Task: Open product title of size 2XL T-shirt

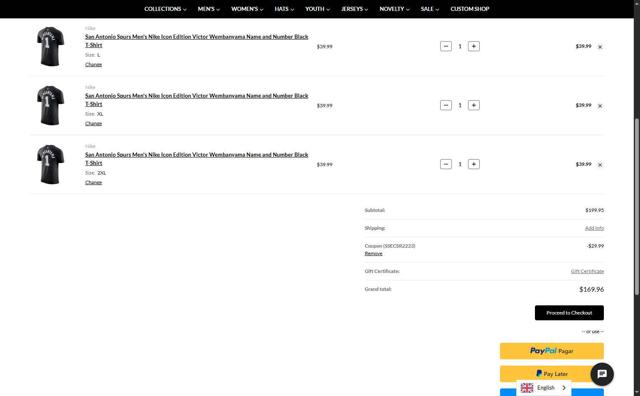Action: 197,159
